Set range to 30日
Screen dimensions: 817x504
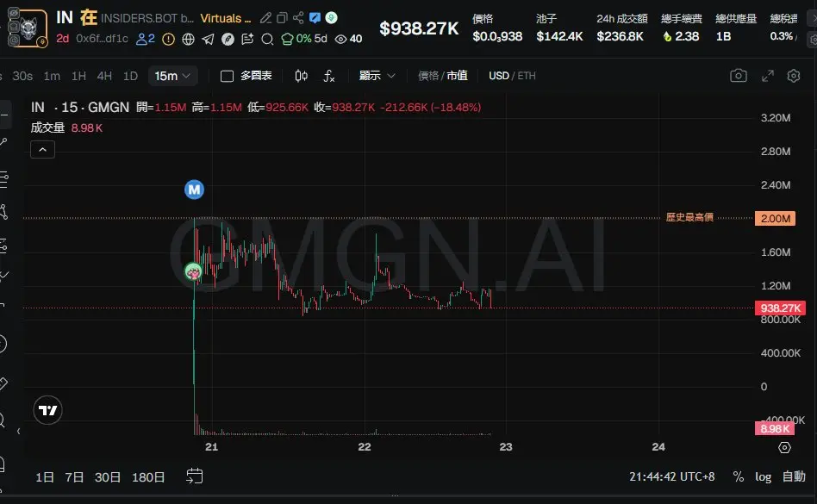(x=108, y=477)
